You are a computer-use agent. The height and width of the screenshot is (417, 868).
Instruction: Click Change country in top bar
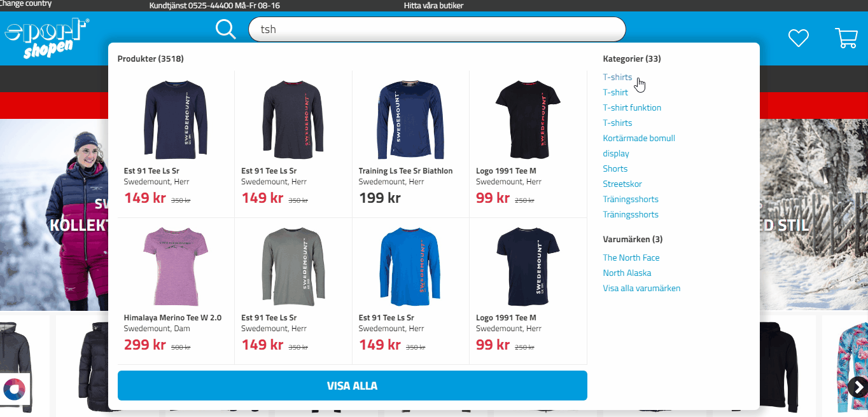click(26, 4)
